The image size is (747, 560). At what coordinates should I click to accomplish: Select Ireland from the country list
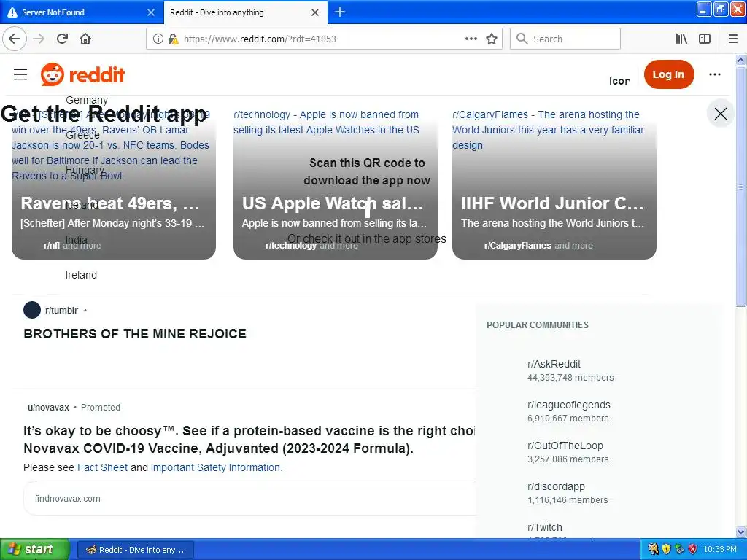tap(81, 275)
